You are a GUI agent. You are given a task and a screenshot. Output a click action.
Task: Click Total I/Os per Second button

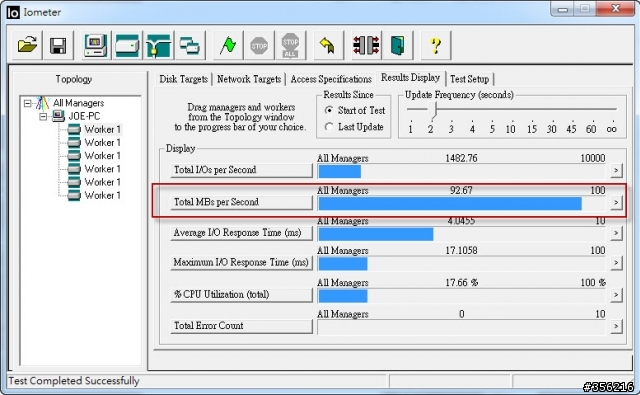(x=241, y=170)
